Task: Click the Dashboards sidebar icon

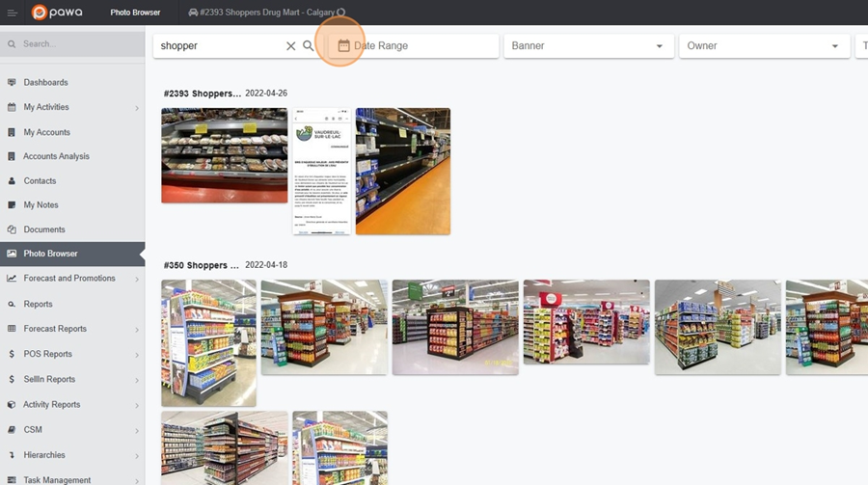Action: click(12, 83)
